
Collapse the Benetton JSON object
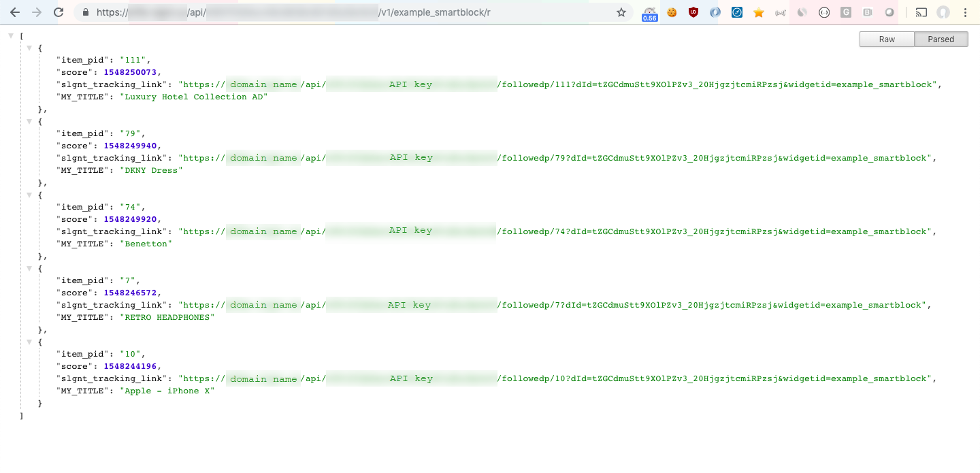tap(29, 195)
